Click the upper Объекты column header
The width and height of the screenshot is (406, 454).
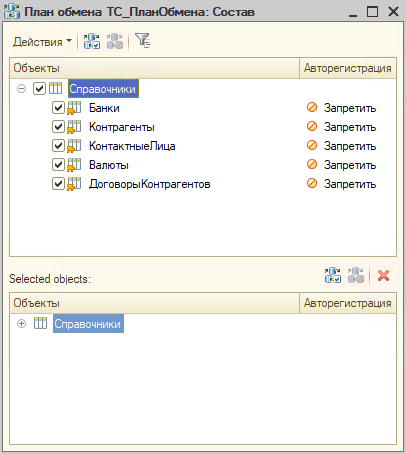click(x=155, y=68)
